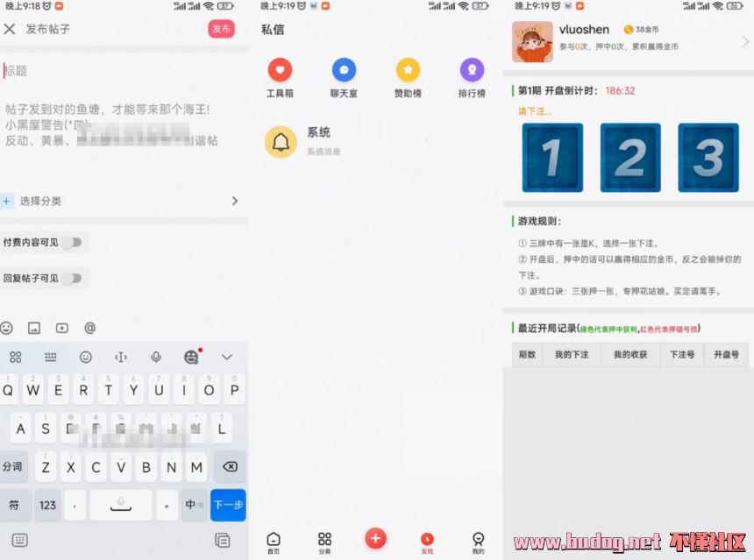754x560 pixels.
Task: Open keyboard menu four-squares icon
Action: [16, 357]
